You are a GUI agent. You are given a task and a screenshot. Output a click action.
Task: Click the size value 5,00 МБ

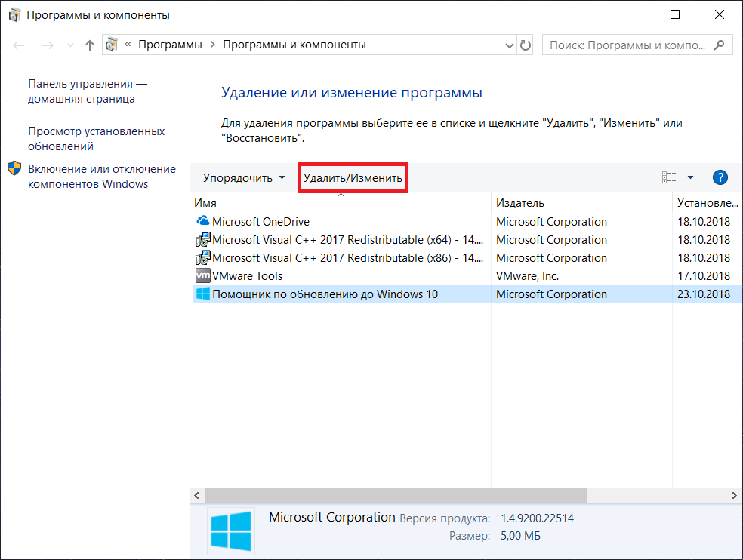point(520,536)
